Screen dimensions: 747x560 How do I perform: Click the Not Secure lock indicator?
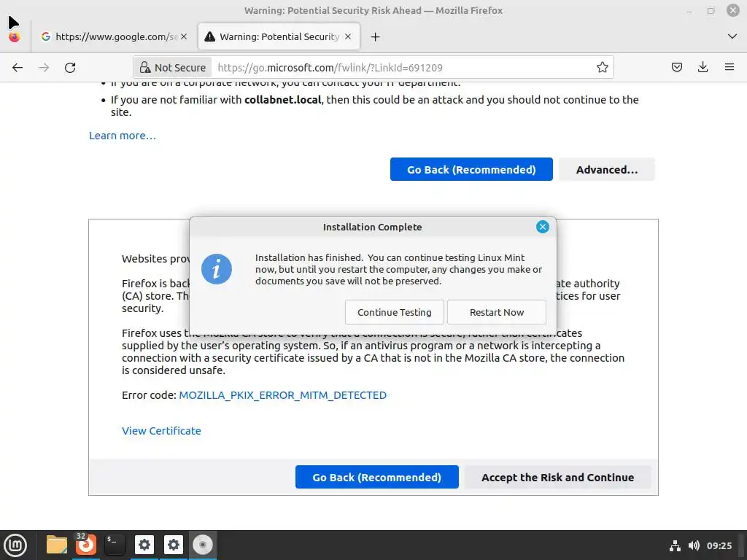tap(172, 68)
